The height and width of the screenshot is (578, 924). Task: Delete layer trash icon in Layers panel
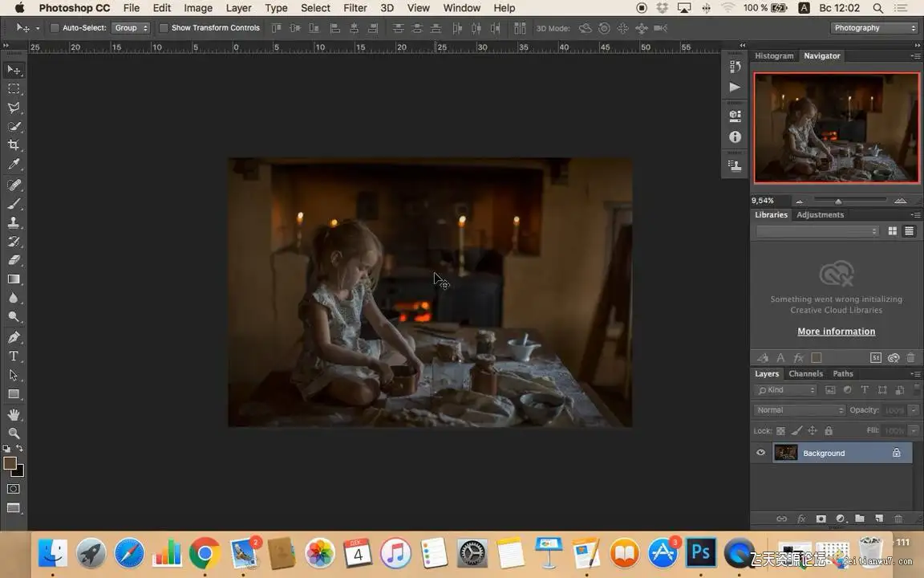click(898, 519)
